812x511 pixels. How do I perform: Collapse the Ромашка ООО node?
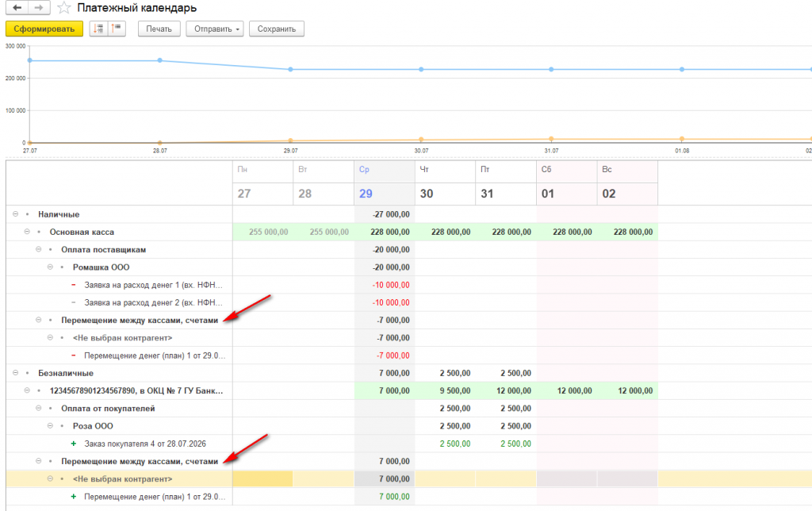click(x=50, y=267)
